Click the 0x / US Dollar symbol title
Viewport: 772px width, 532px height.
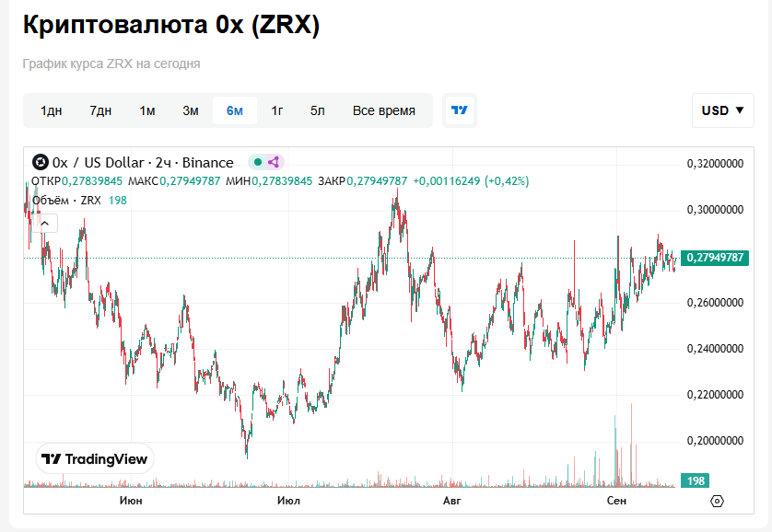(x=143, y=162)
